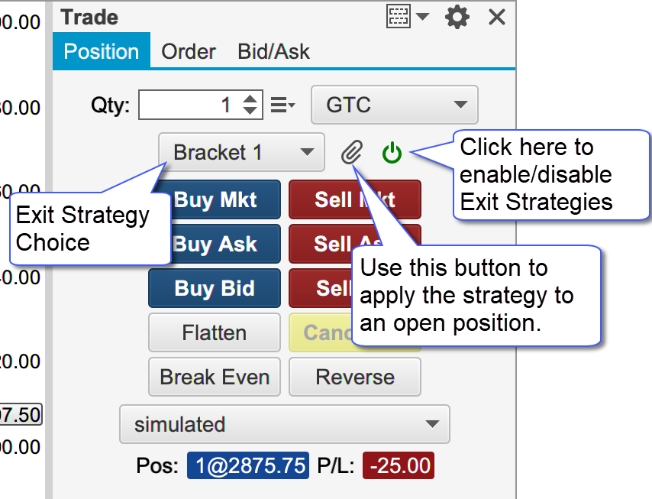
Task: Click the Flatten button
Action: (215, 333)
